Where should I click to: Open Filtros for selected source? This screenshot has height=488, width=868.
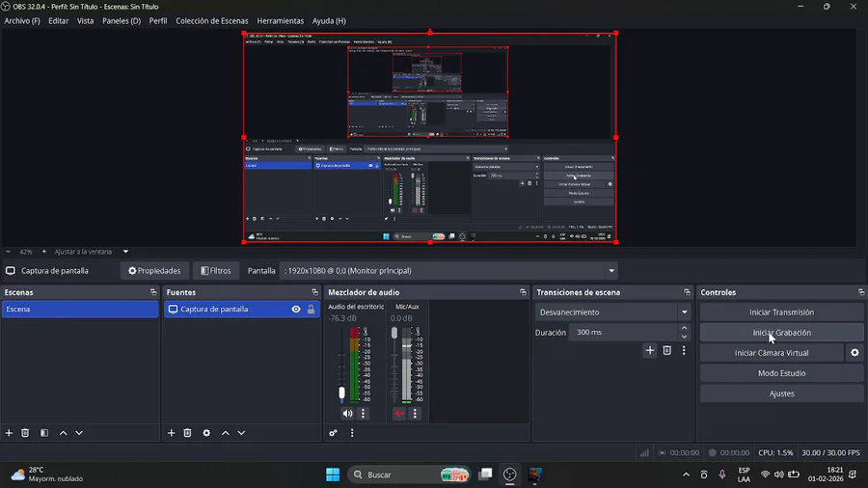point(216,271)
